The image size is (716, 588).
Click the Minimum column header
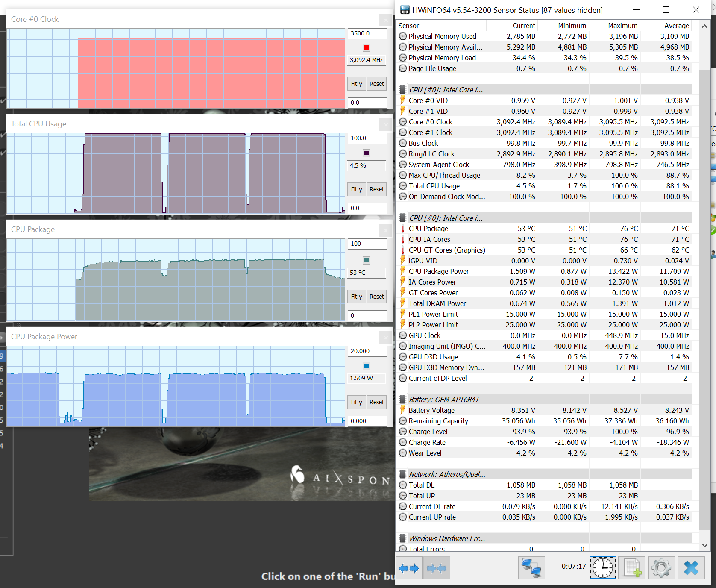[x=563, y=26]
